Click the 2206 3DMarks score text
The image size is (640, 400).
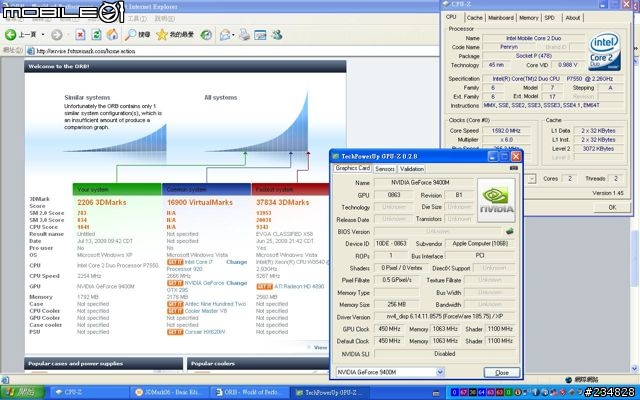[102, 202]
